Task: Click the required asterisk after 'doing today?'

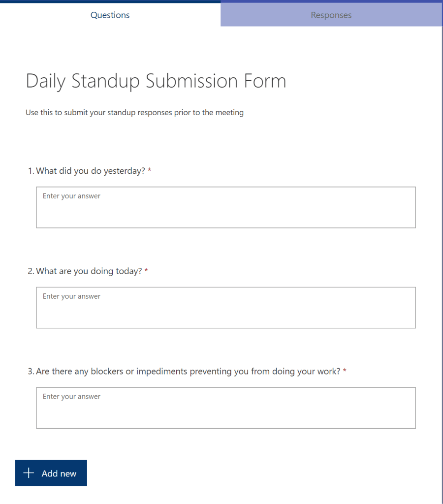Action: point(146,271)
